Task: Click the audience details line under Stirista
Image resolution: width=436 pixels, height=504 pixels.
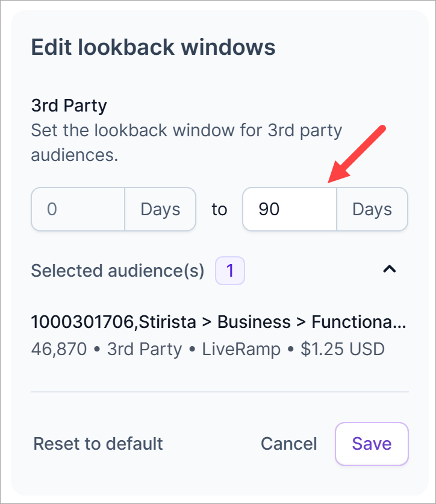Action: click(208, 349)
